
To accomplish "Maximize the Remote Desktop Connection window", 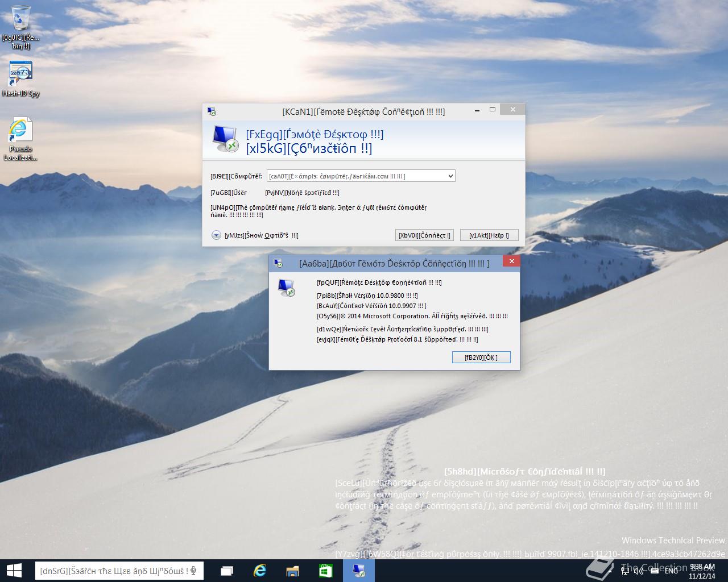I will [493, 109].
